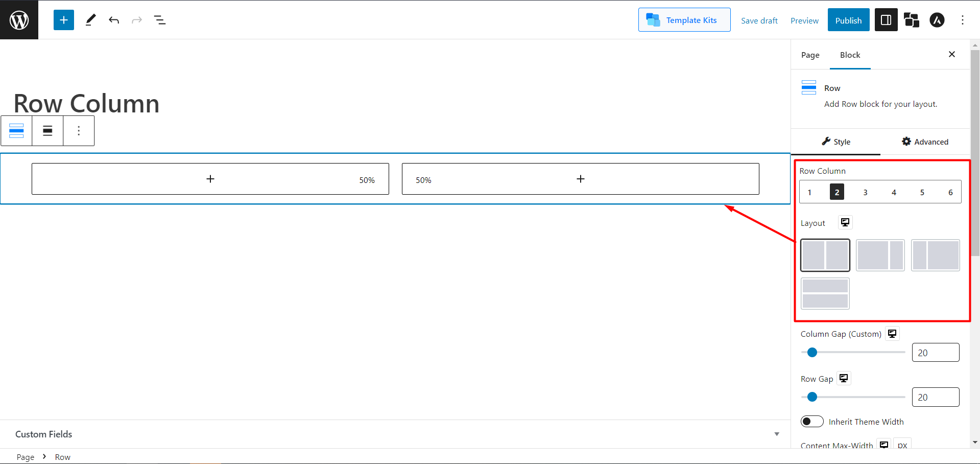Toggle the Settings sidebar panel icon

click(886, 20)
